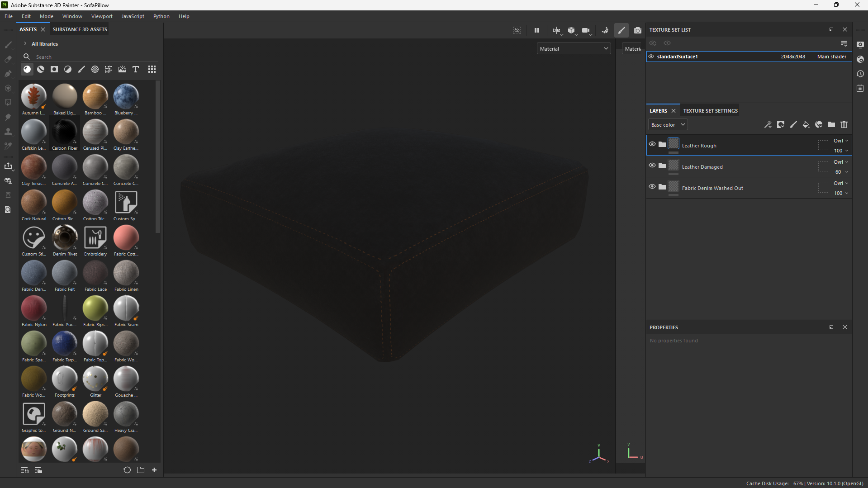Click the Main shader link
The height and width of the screenshot is (488, 868).
(831, 57)
